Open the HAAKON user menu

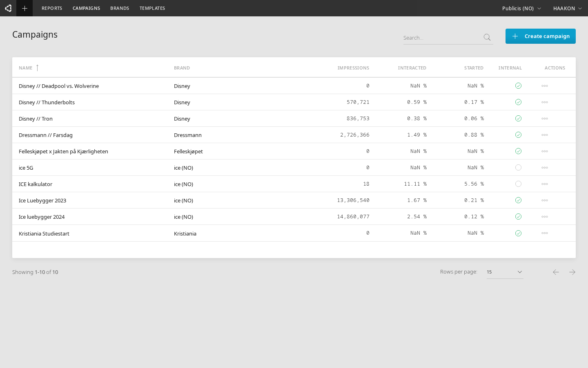tap(567, 8)
